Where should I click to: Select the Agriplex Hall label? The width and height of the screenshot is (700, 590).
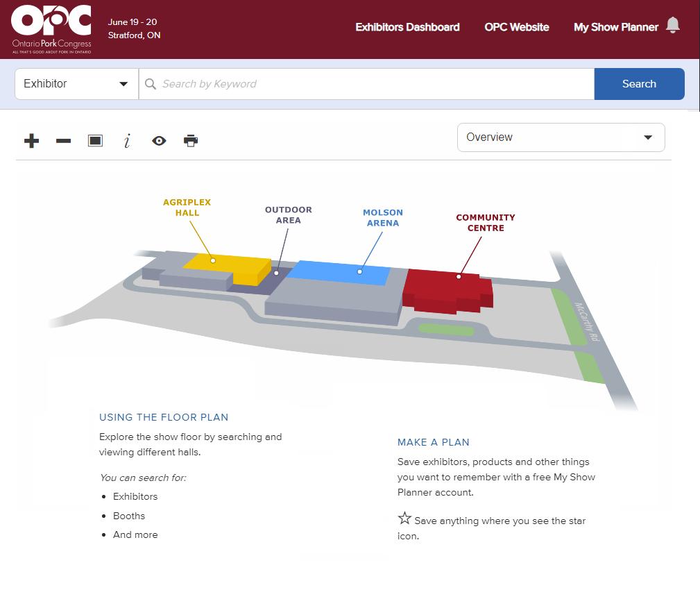pos(187,208)
